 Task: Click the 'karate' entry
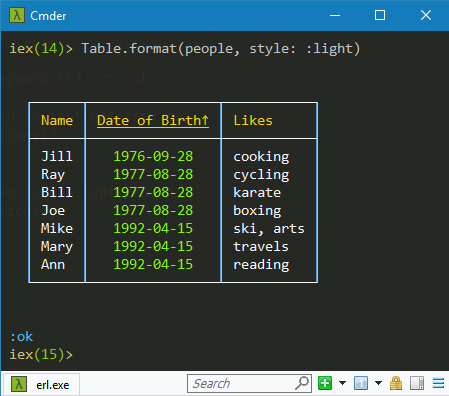pyautogui.click(x=257, y=192)
